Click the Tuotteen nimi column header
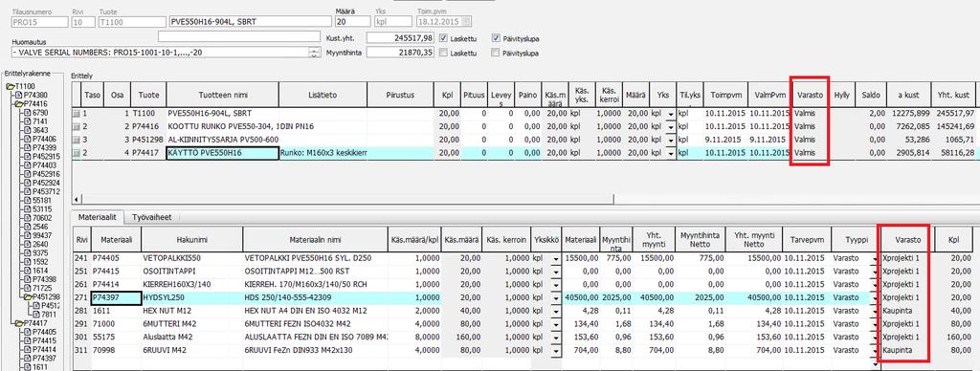The height and width of the screenshot is (371, 980). click(x=222, y=95)
